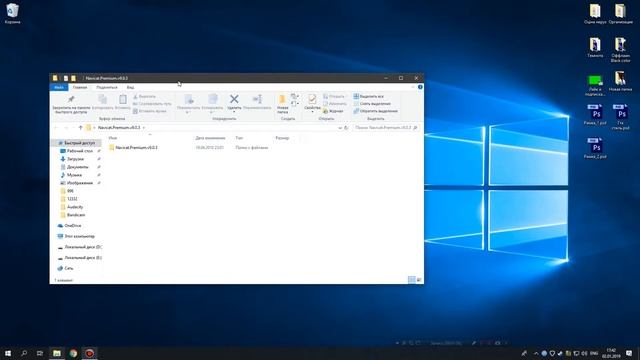Go up one folder level arrow
Screen dimensions: 640x360
click(x=80, y=128)
